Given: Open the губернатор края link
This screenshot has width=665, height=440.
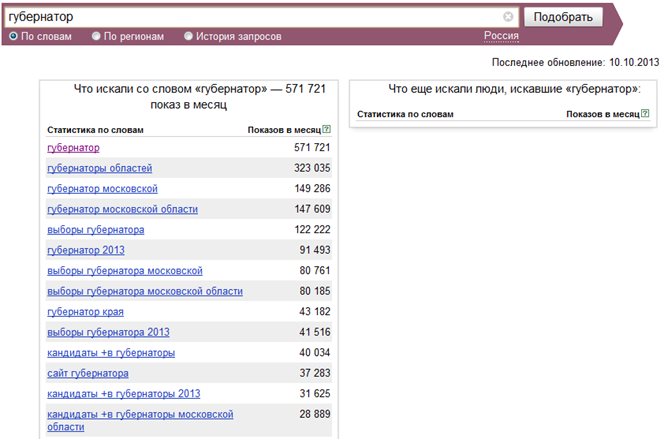Looking at the screenshot, I should click(x=85, y=311).
